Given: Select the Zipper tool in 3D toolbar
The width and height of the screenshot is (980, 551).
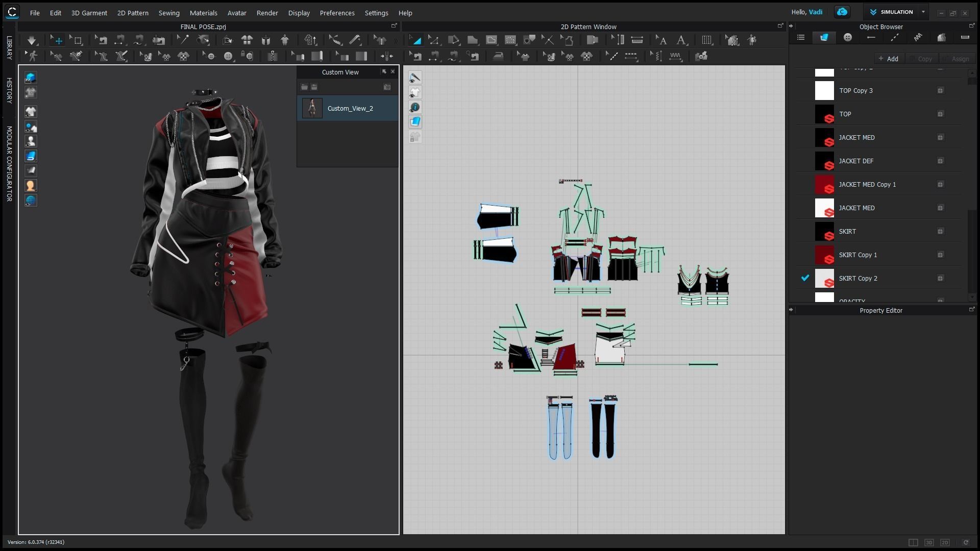Looking at the screenshot, I should click(x=273, y=56).
